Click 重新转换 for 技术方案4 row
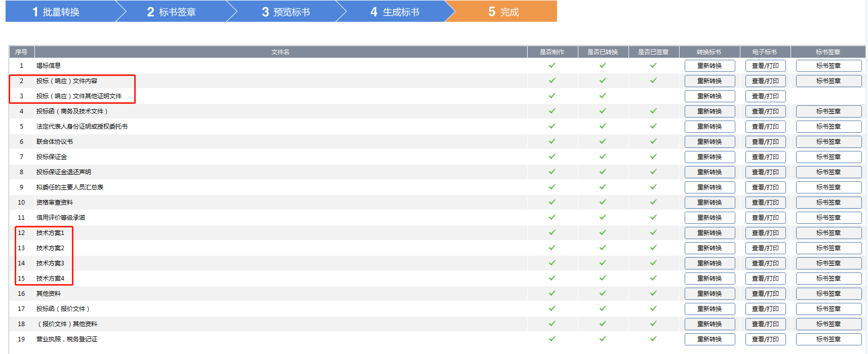Image resolution: width=868 pixels, height=354 pixels. pyautogui.click(x=709, y=279)
